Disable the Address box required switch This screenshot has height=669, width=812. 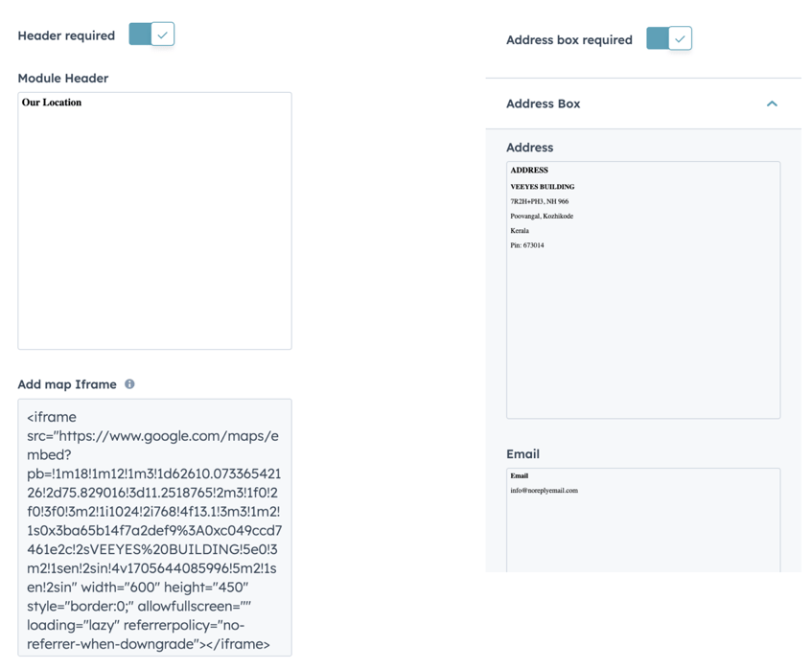click(x=668, y=39)
